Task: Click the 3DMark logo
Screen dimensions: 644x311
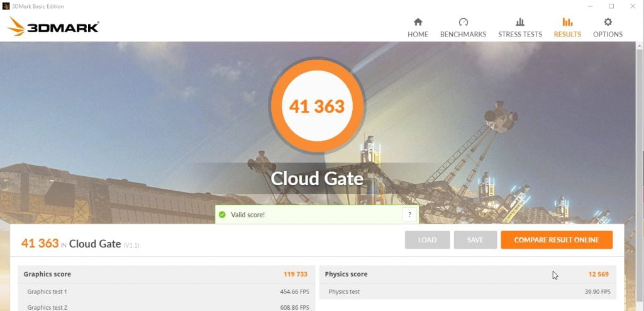Action: 53,26
